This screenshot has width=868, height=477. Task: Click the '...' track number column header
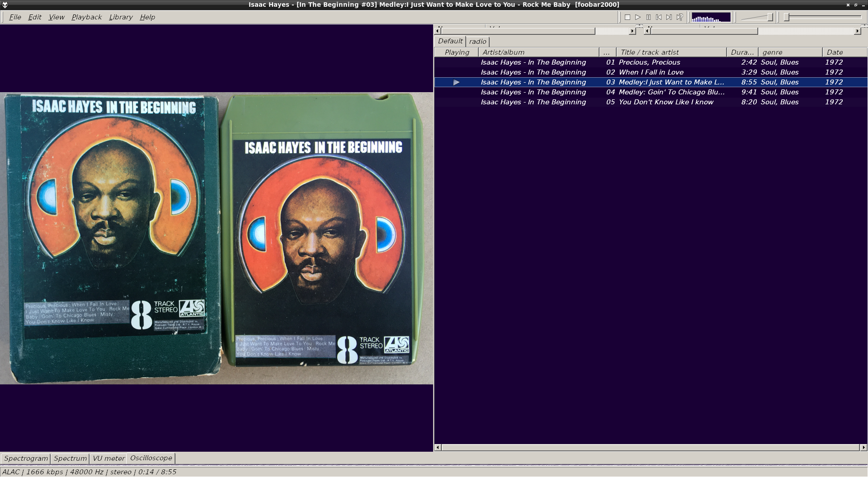tap(608, 52)
